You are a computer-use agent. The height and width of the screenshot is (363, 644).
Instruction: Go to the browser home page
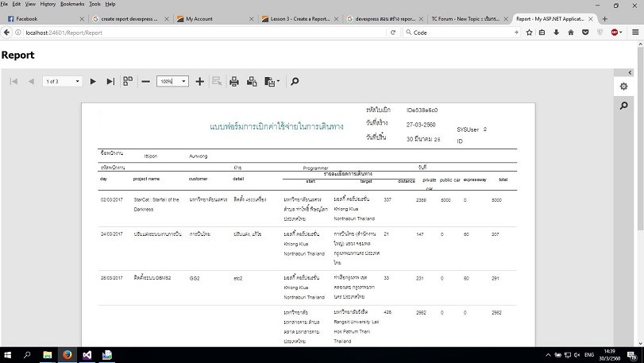tap(571, 33)
